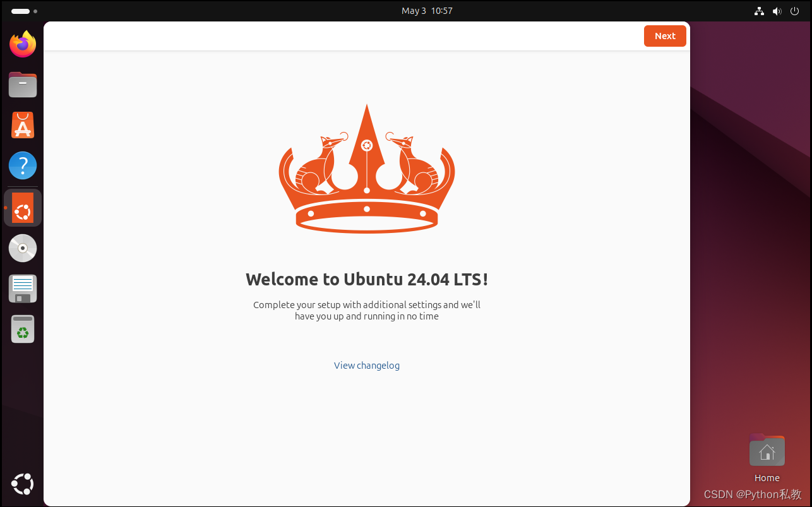This screenshot has height=507, width=812.
Task: Open the optical disc icon in dock
Action: point(23,248)
